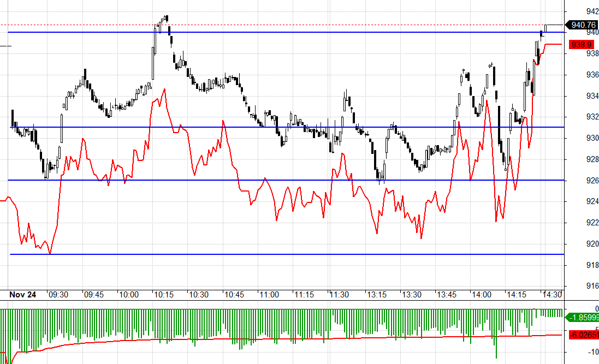Image resolution: width=599 pixels, height=364 pixels.
Task: Select the 11:30 time axis label
Action: [339, 295]
